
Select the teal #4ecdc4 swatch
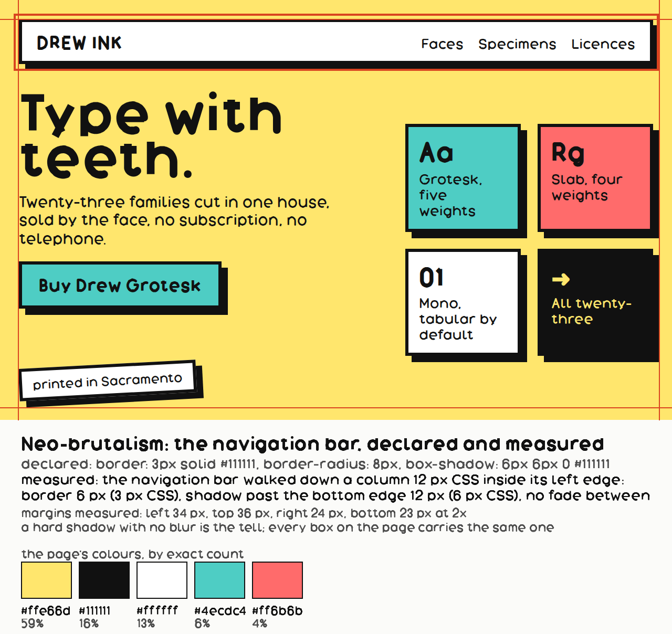click(219, 580)
